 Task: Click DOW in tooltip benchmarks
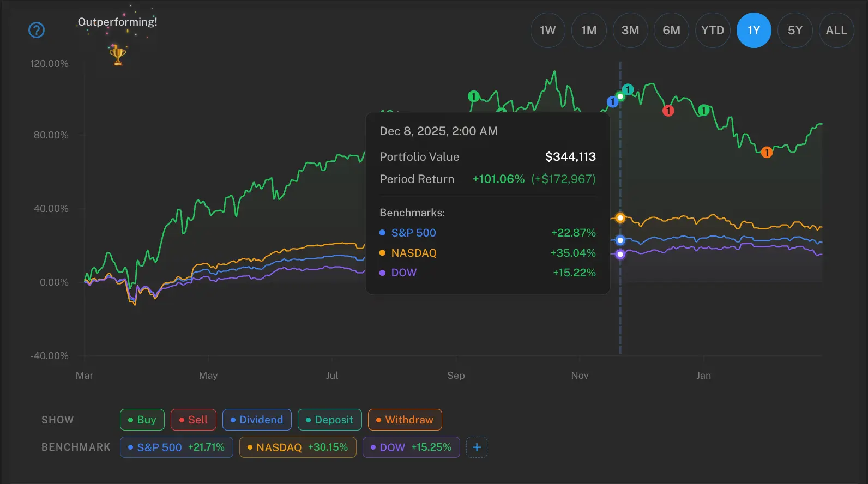pyautogui.click(x=404, y=273)
